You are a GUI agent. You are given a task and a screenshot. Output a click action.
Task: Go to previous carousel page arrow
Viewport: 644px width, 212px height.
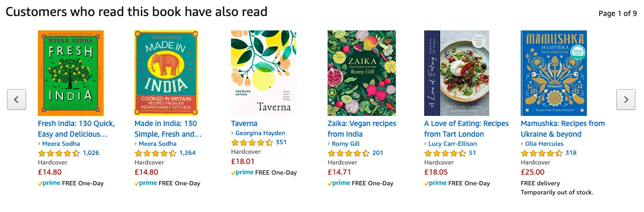17,99
